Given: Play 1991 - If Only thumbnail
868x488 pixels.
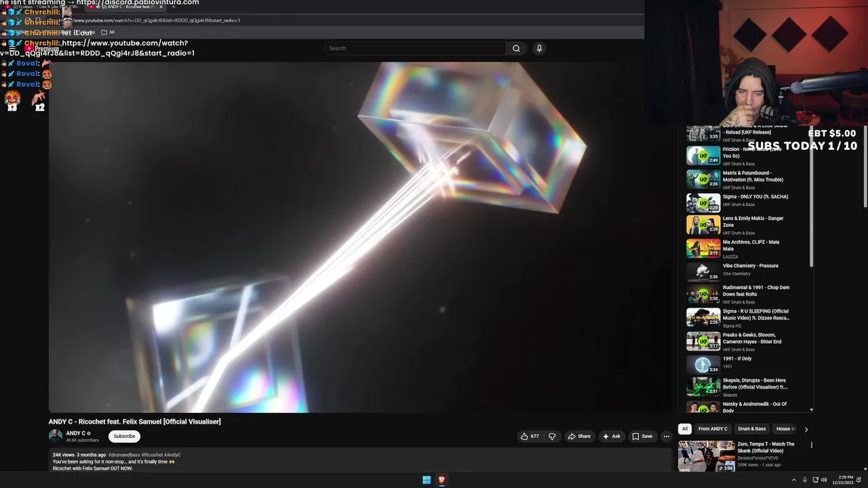Looking at the screenshot, I should pos(703,365).
